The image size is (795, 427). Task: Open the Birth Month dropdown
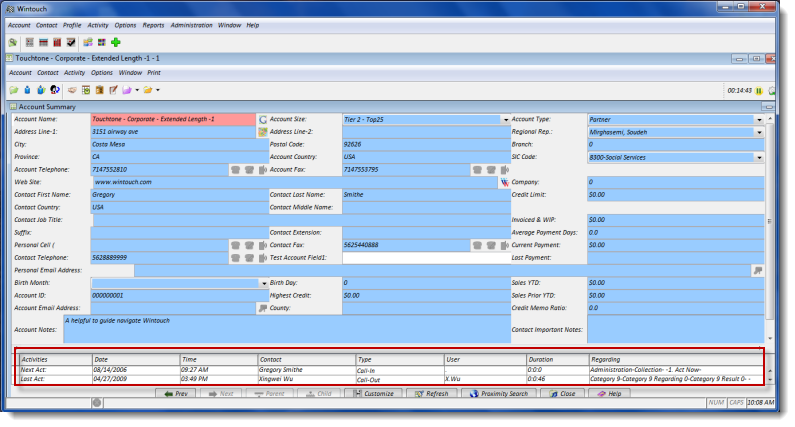(264, 283)
